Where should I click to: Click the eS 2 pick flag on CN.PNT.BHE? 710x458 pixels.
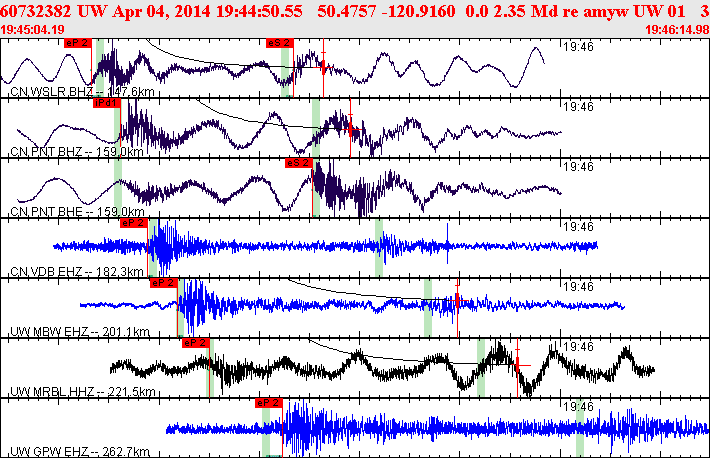299,163
